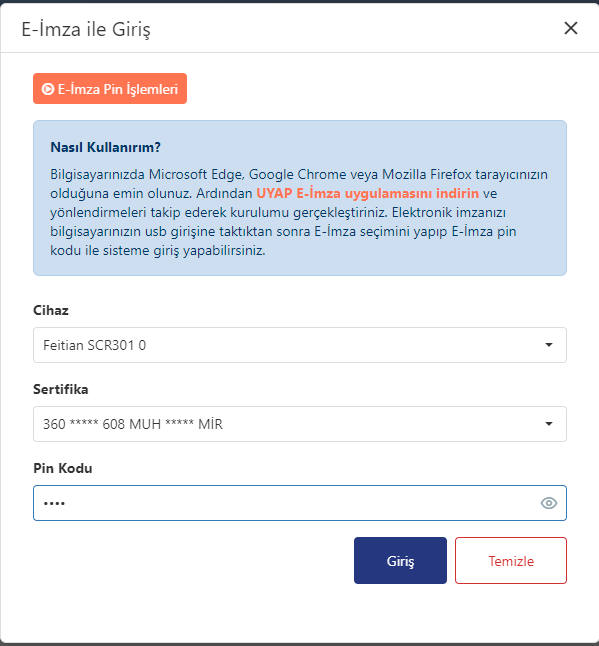Viewport: 599px width, 646px height.
Task: Expand the Sertifika dropdown arrow
Action: pos(549,424)
